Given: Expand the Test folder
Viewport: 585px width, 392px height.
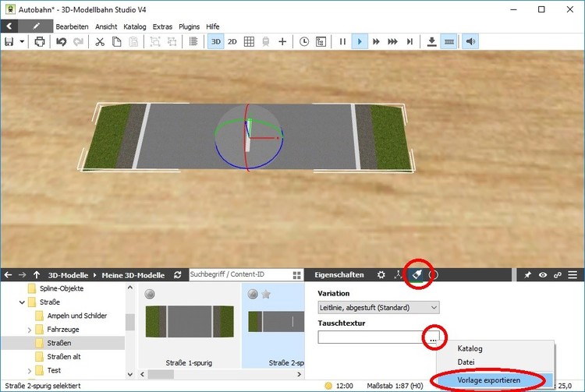Looking at the screenshot, I should tap(30, 371).
